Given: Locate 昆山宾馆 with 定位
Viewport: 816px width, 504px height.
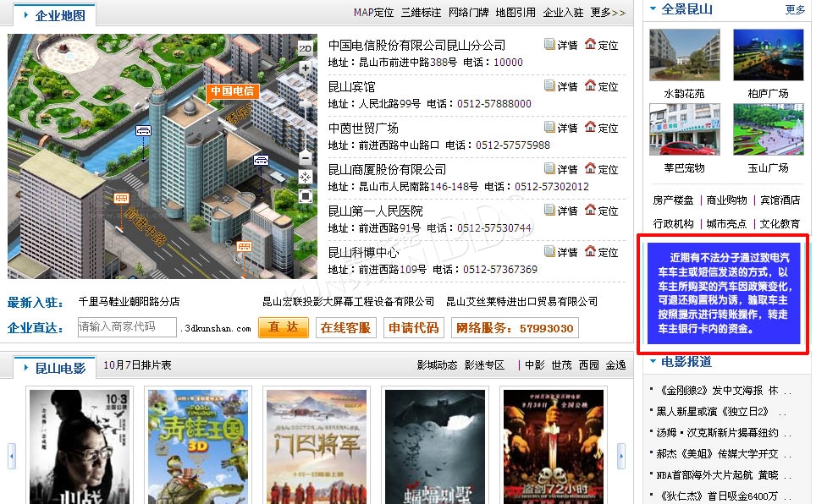Looking at the screenshot, I should [x=602, y=86].
